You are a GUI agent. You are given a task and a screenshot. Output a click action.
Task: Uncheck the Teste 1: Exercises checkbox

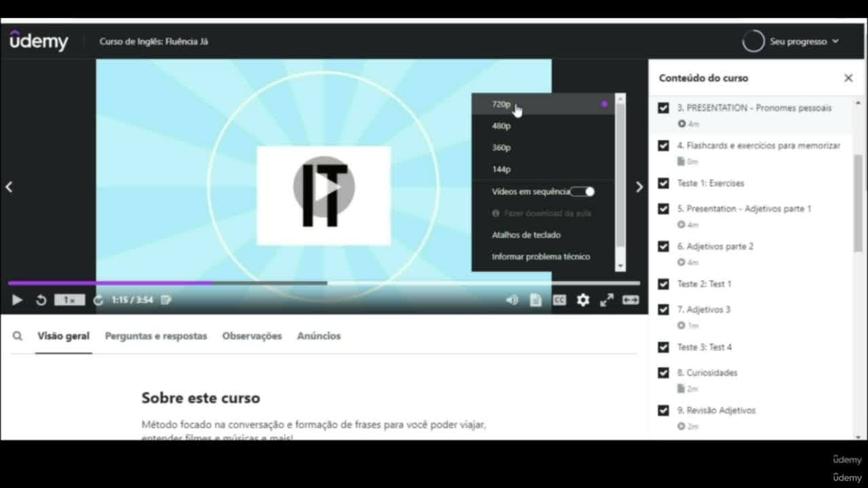coord(663,183)
